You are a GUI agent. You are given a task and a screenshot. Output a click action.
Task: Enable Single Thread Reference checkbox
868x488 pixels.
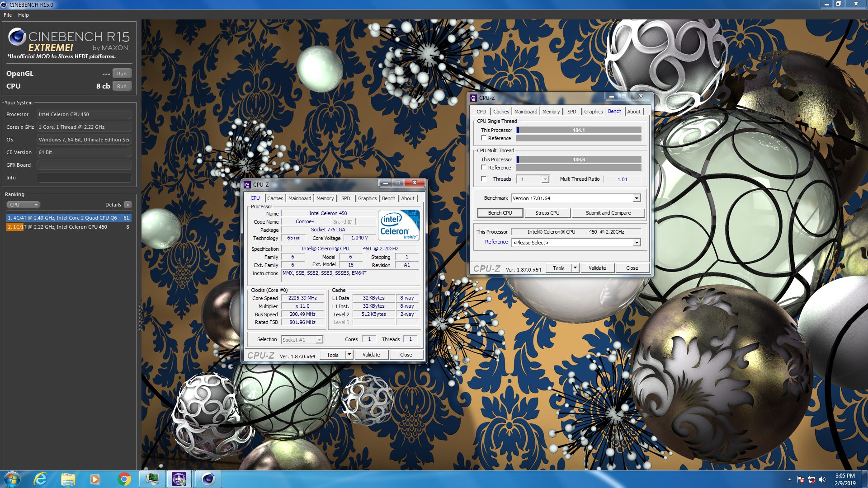pos(484,138)
